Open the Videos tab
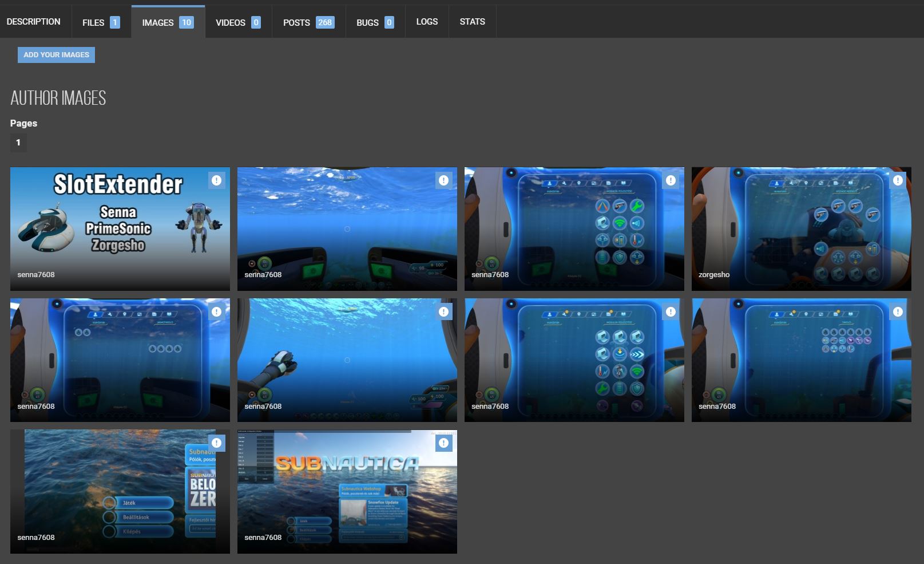The width and height of the screenshot is (924, 564). (x=239, y=22)
